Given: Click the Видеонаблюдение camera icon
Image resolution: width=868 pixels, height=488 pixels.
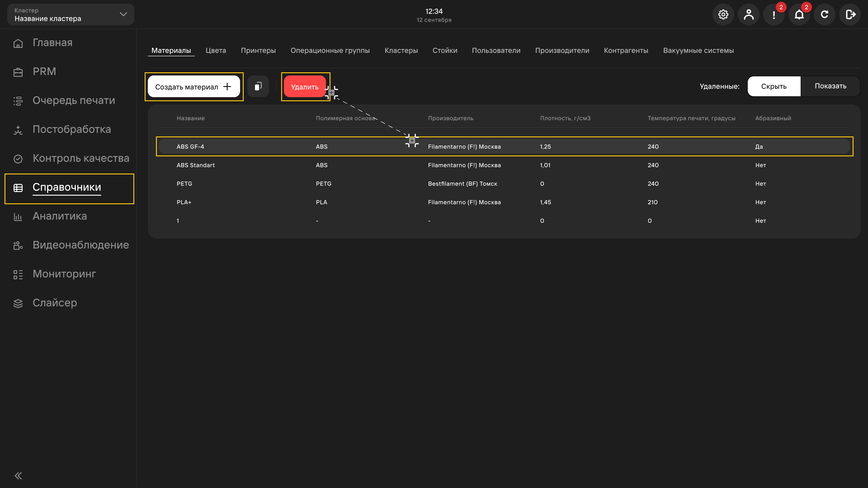Looking at the screenshot, I should [x=18, y=246].
